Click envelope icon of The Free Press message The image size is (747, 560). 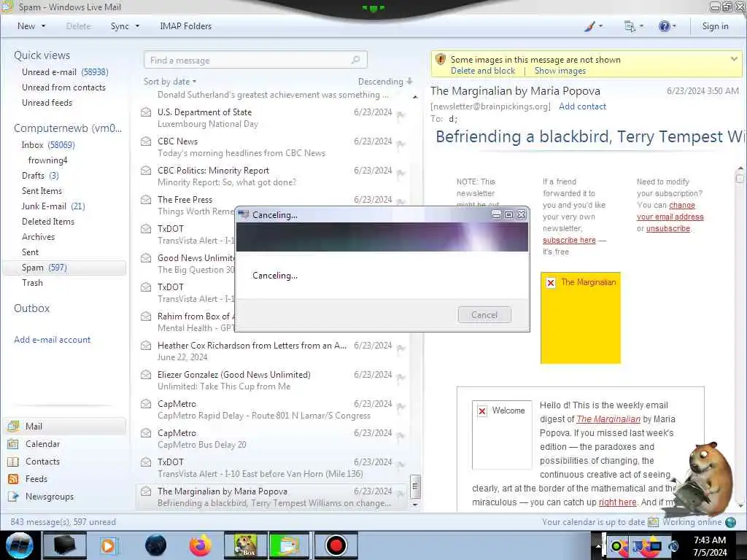pos(146,200)
